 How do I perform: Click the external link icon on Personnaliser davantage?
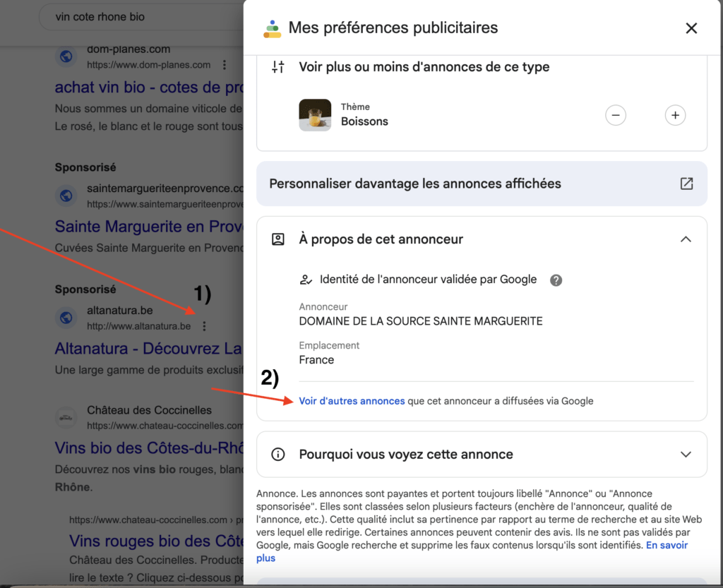686,184
